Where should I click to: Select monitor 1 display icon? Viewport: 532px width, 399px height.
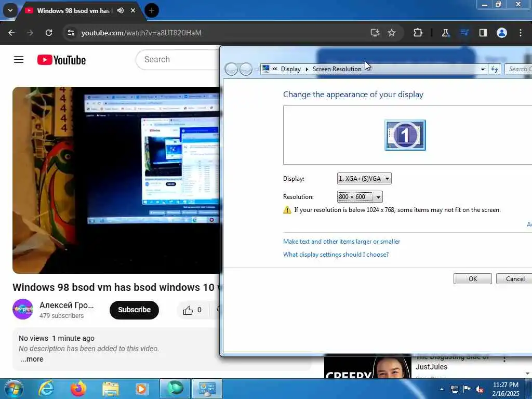tap(405, 135)
